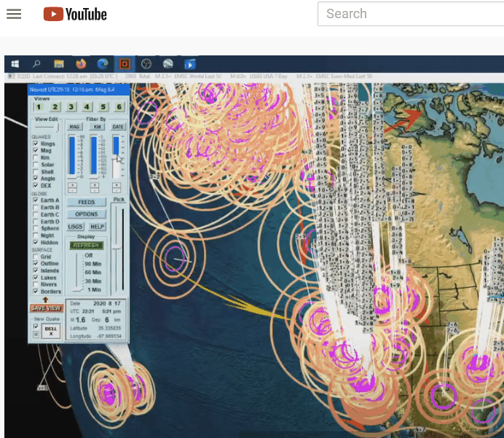Open the OPTIONS button
The height and width of the screenshot is (438, 504).
tap(86, 214)
